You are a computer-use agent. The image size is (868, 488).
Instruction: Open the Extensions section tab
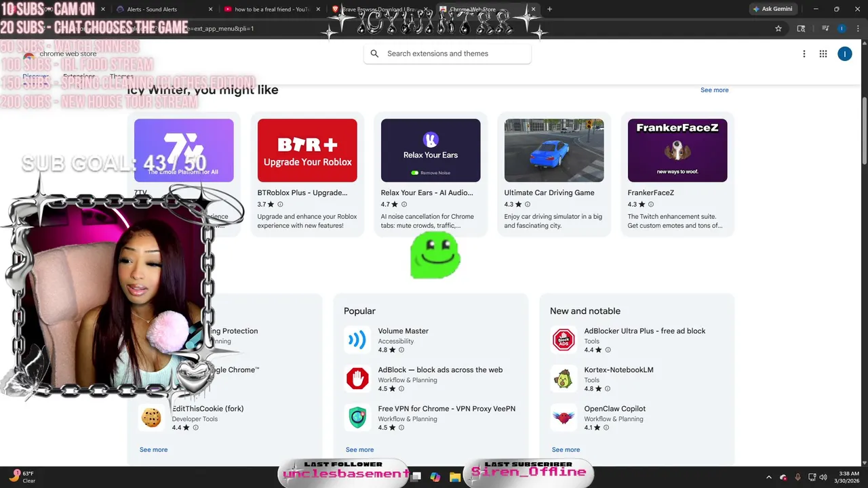pos(79,77)
